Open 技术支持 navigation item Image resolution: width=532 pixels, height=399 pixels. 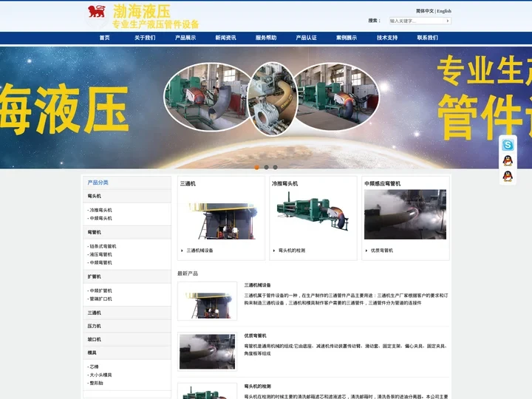tap(387, 38)
